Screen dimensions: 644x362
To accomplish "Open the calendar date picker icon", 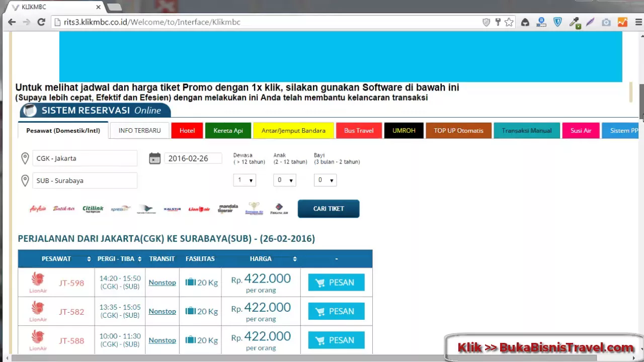I will click(x=154, y=158).
